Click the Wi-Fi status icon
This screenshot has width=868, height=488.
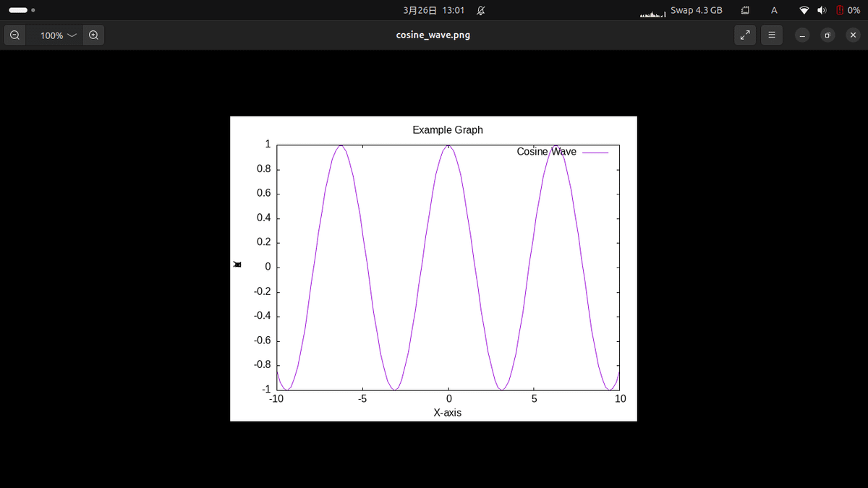(x=804, y=10)
